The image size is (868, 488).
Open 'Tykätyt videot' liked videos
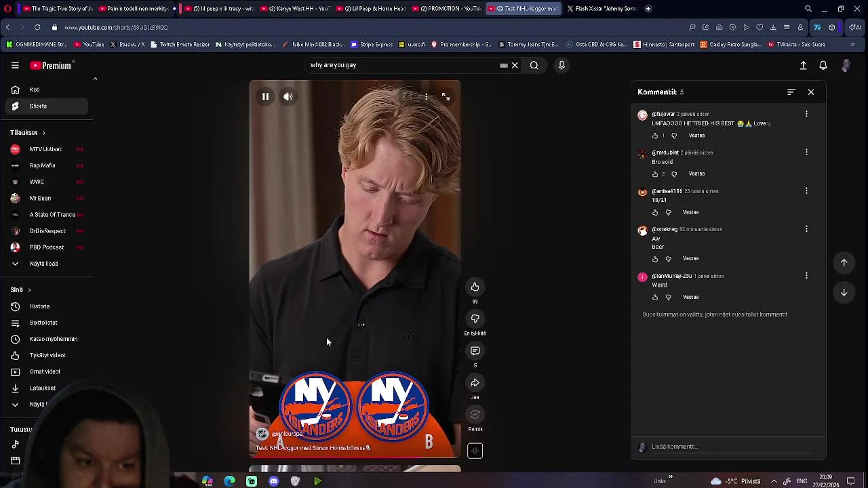coord(46,355)
